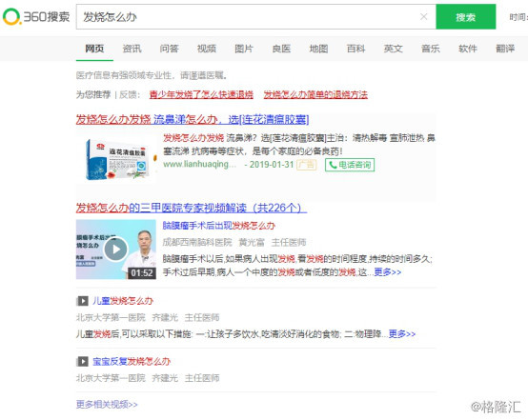This screenshot has width=528, height=420.
Task: Open the 翻译 tab
Action: click(505, 49)
